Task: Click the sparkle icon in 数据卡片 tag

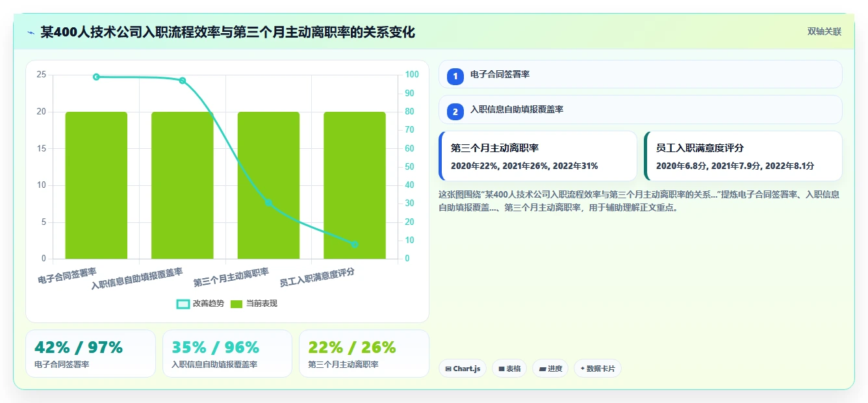Action: point(583,369)
